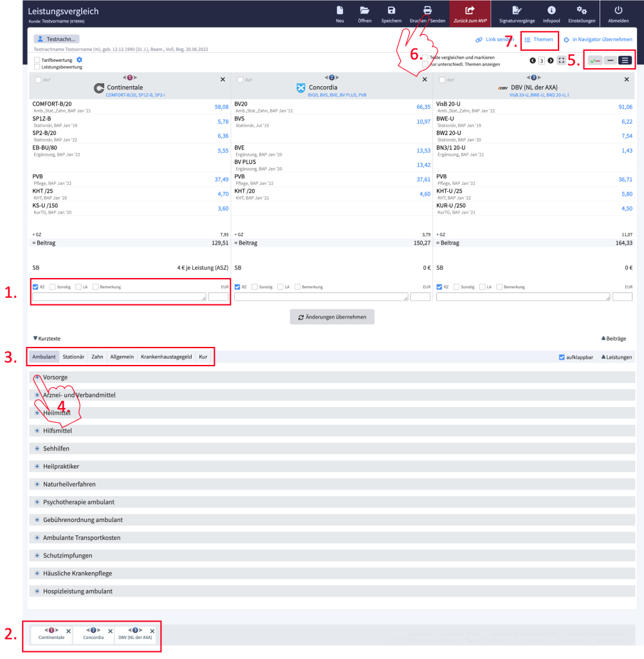The height and width of the screenshot is (659, 644).
Task: Click the Neu document icon
Action: (x=340, y=10)
